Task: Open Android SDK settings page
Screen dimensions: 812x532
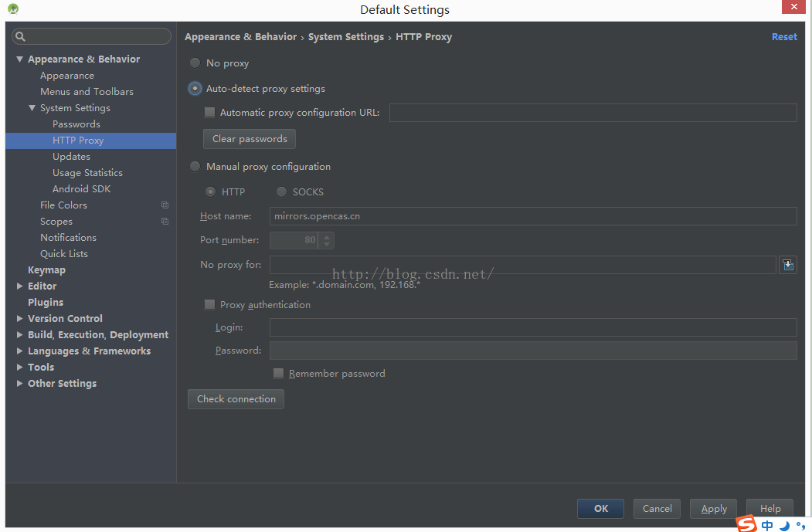Action: click(x=81, y=189)
